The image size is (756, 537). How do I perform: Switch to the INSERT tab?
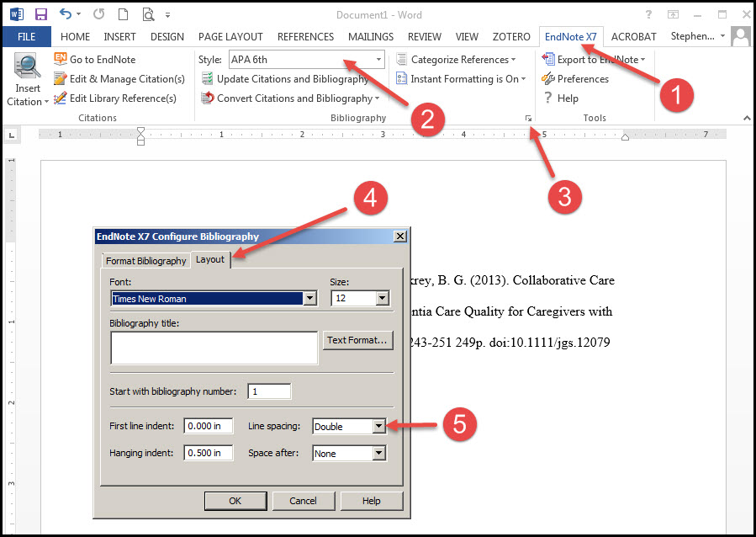click(x=119, y=37)
